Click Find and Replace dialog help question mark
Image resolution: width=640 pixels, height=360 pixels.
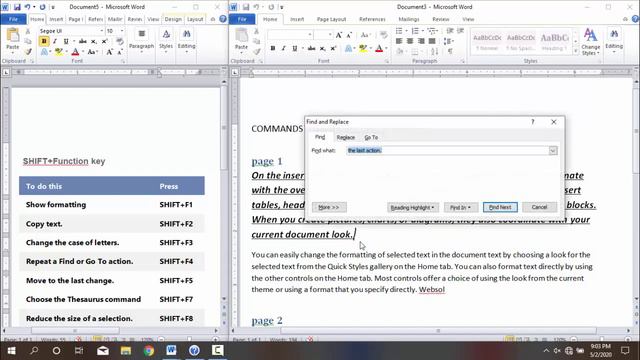(x=533, y=122)
